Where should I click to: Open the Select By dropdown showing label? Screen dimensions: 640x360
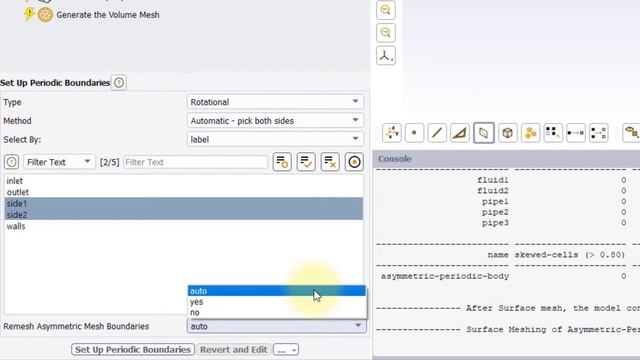[275, 140]
